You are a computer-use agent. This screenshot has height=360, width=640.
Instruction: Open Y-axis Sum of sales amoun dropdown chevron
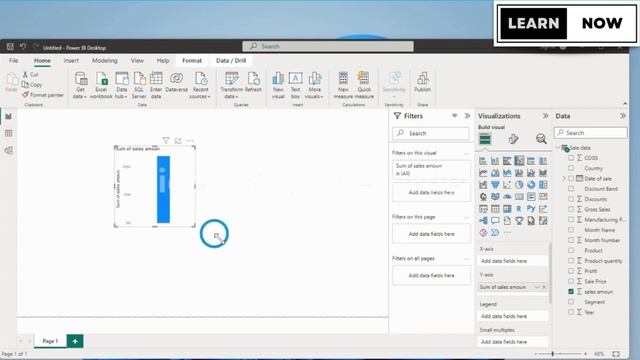point(537,287)
